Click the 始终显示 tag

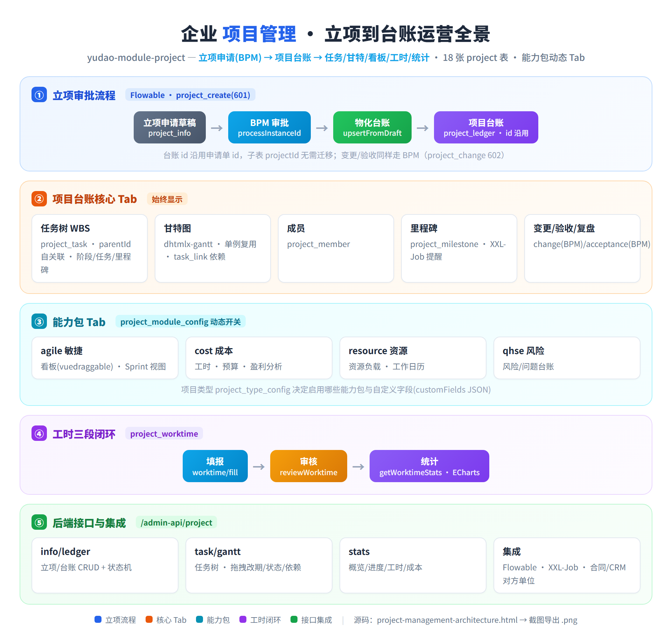coord(167,199)
